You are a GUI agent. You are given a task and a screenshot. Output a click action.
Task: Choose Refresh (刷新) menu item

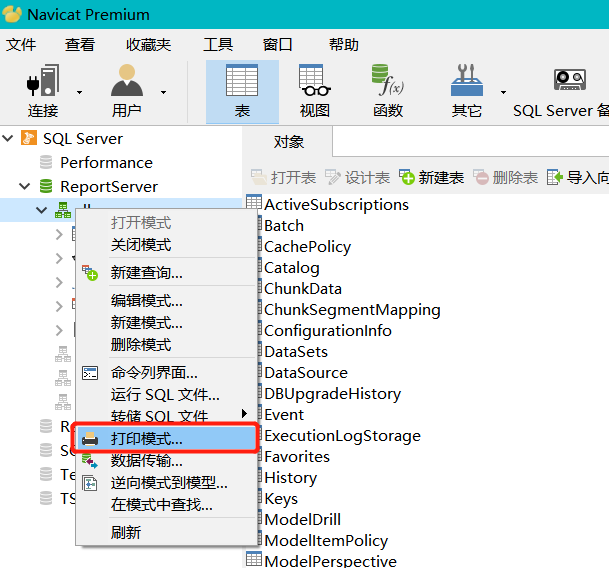click(166, 532)
